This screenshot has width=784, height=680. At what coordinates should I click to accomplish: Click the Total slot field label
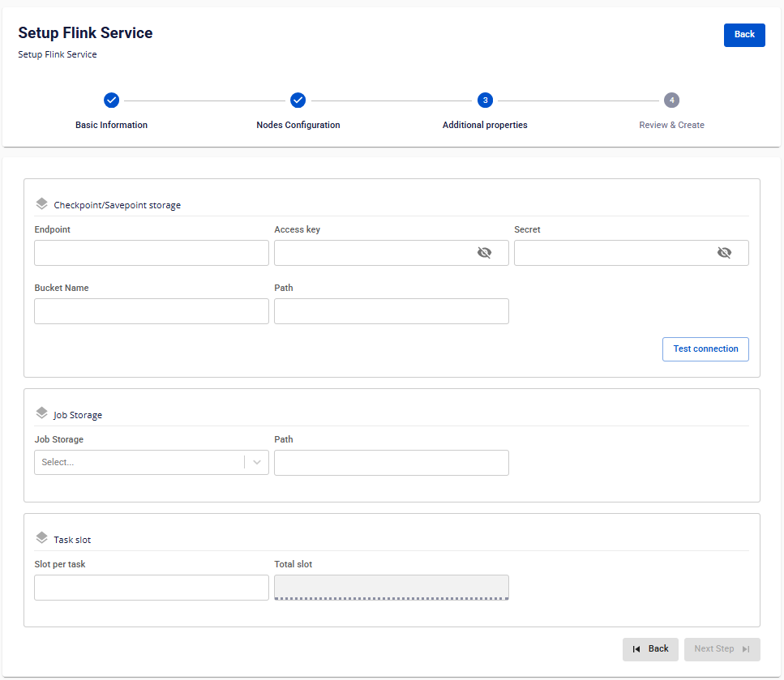coord(293,564)
